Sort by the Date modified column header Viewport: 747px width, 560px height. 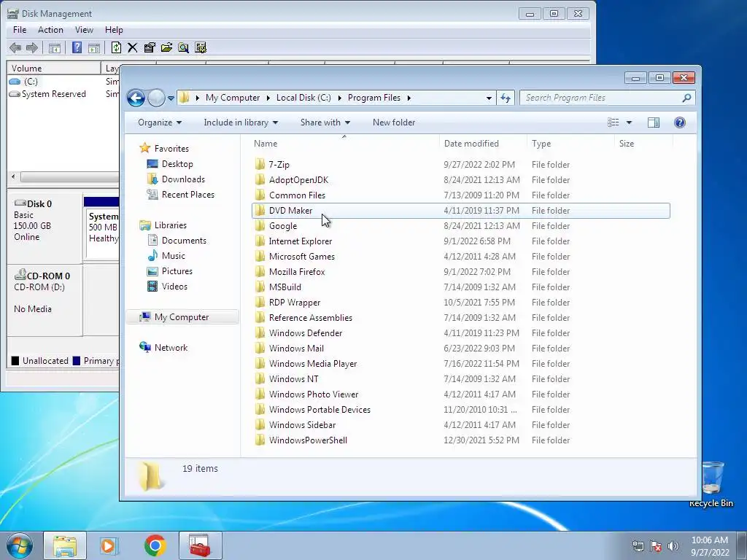[483, 144]
